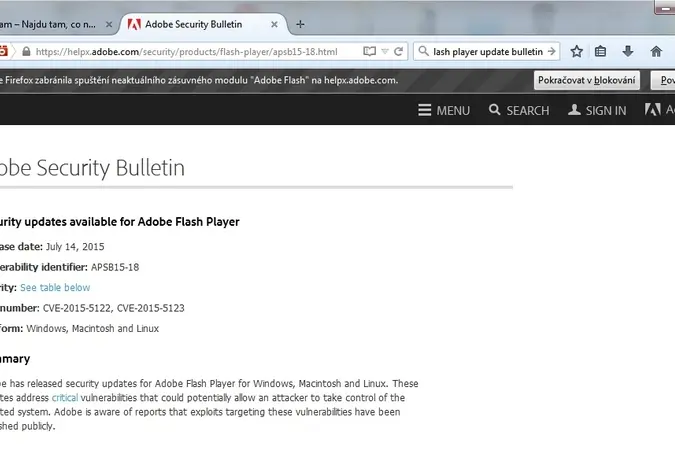
Task: Follow the 'See table below' link
Action: point(55,288)
